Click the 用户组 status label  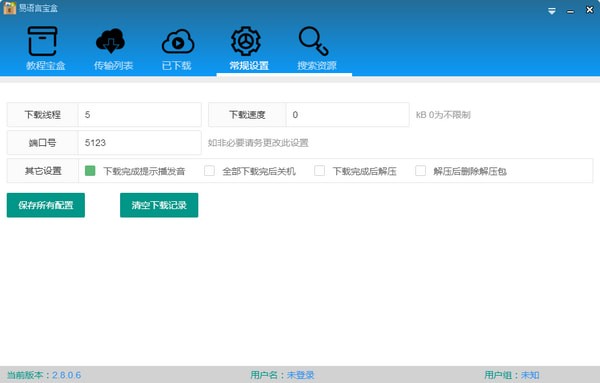pos(498,375)
